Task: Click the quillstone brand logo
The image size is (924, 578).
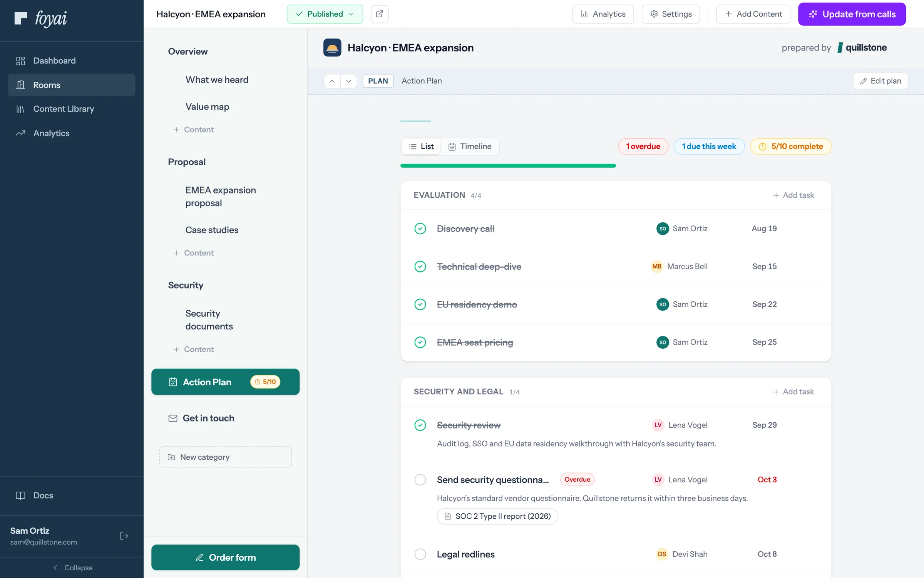Action: (x=862, y=48)
